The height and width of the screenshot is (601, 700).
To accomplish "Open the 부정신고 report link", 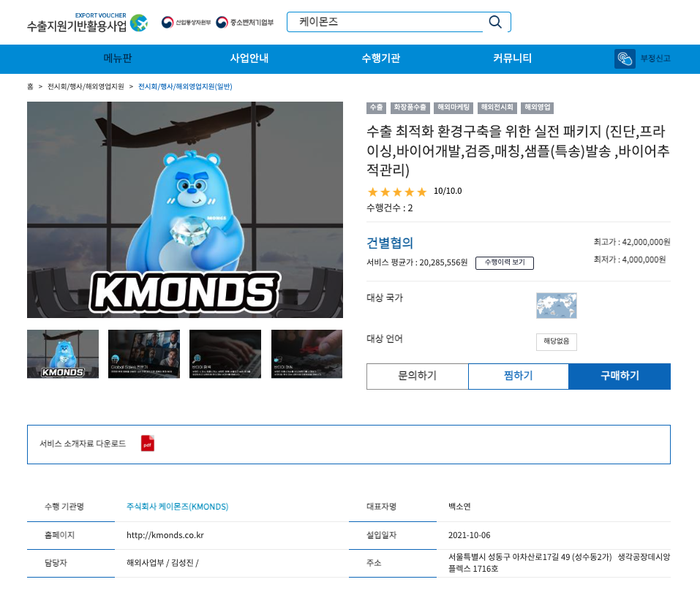I will [x=655, y=58].
